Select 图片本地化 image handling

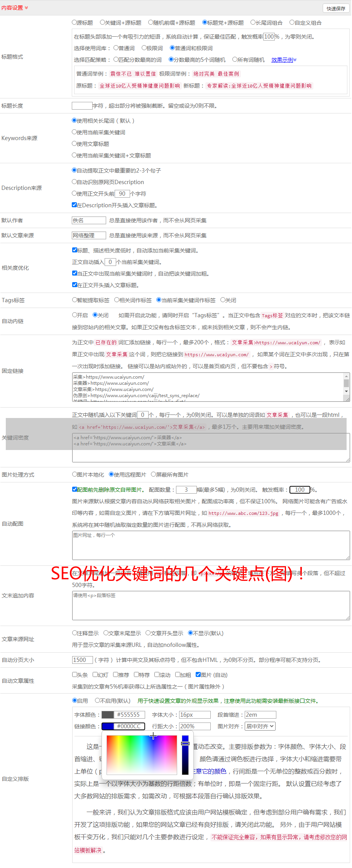(75, 474)
